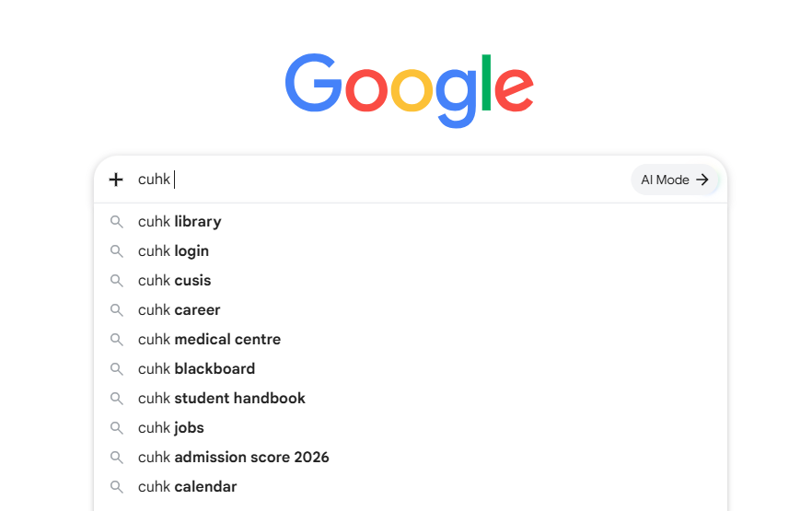Click magnifier icon beside 'cuhk library'
Image resolution: width=812 pixels, height=511 pixels.
click(x=117, y=222)
